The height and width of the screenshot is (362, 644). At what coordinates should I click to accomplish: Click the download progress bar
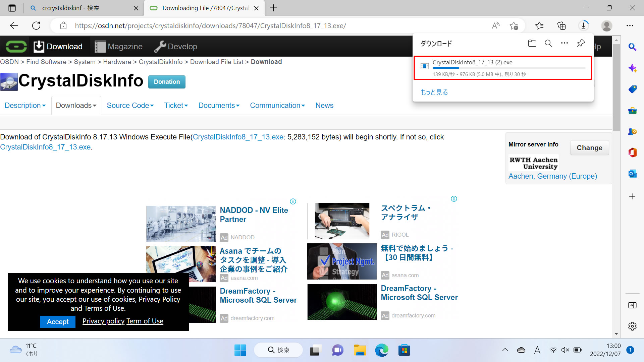click(509, 68)
